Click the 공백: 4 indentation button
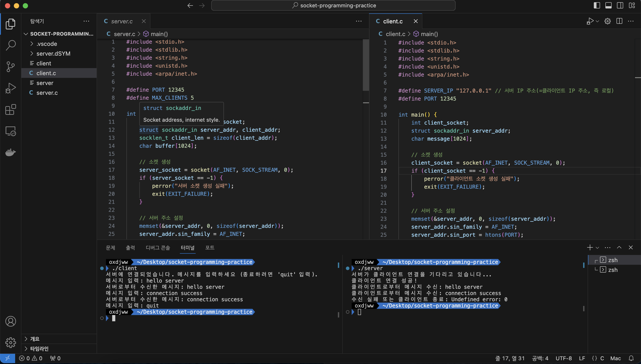The height and width of the screenshot is (364, 641). (540, 358)
